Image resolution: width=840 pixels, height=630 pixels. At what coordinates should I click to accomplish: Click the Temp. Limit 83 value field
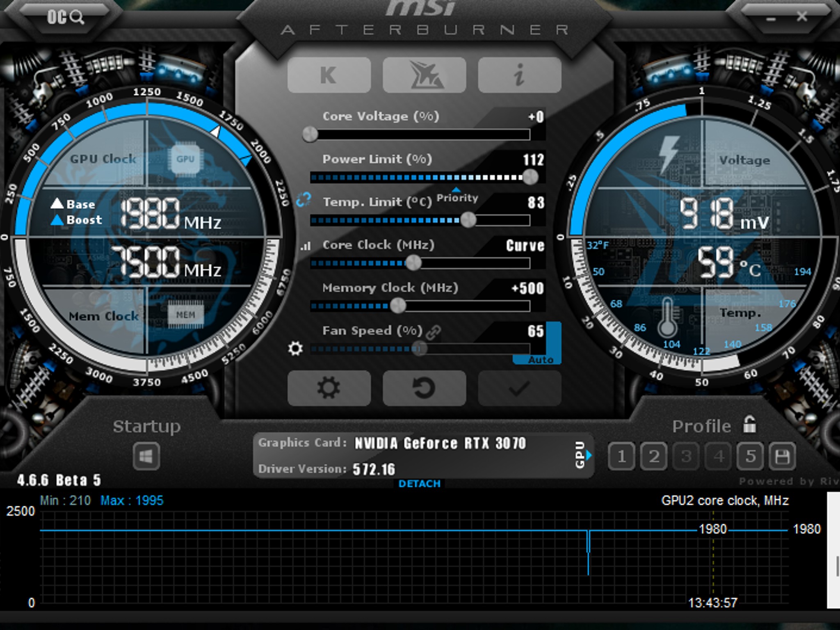tap(536, 202)
